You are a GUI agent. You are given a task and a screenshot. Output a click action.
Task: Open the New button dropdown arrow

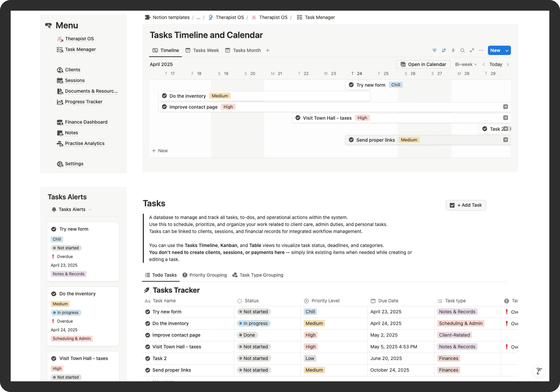point(507,50)
